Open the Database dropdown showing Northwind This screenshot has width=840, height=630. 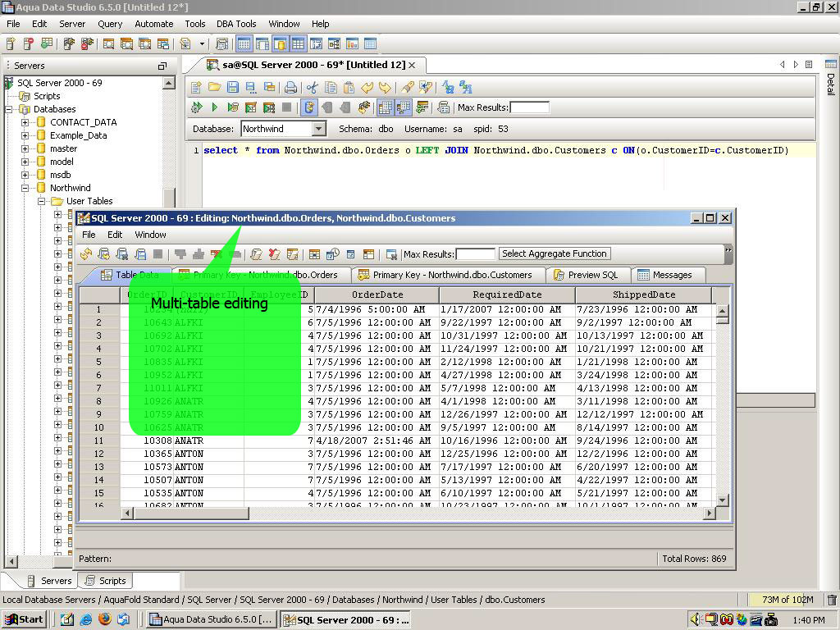pyautogui.click(x=319, y=129)
